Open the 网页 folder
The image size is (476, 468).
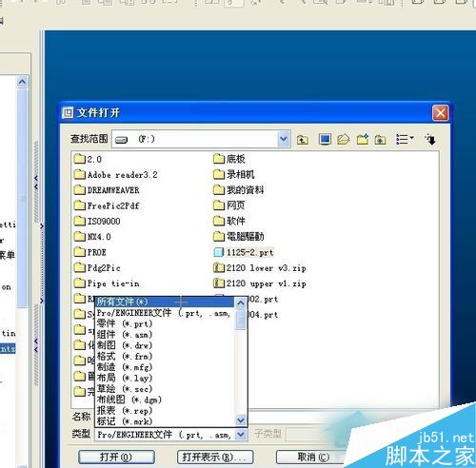click(x=229, y=205)
